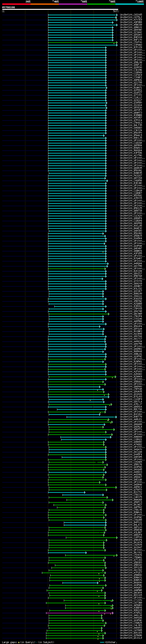The image size is (146, 644).
Task: Open hit UniRef100_C6T5L2
Action: point(131,17)
